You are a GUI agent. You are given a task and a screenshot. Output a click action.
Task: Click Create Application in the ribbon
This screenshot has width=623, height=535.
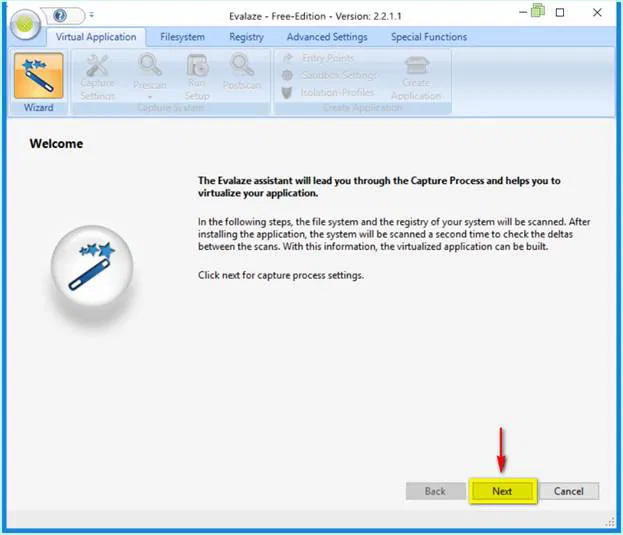(416, 78)
